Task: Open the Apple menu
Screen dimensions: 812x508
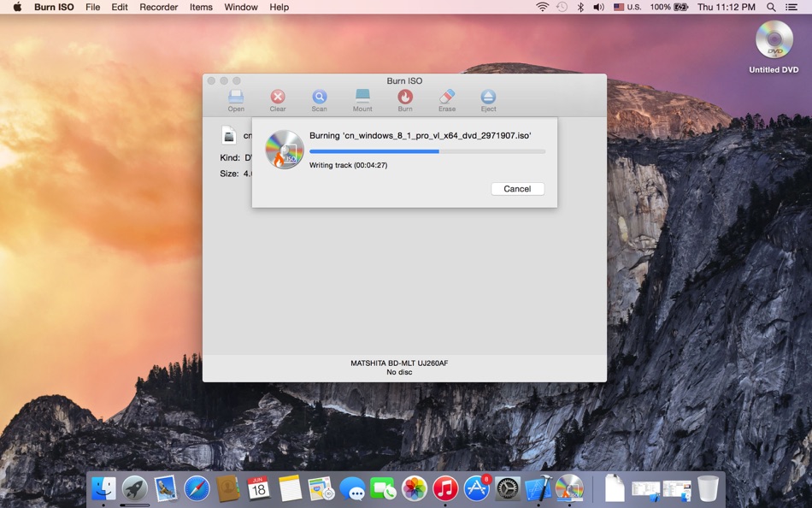Action: (17, 7)
